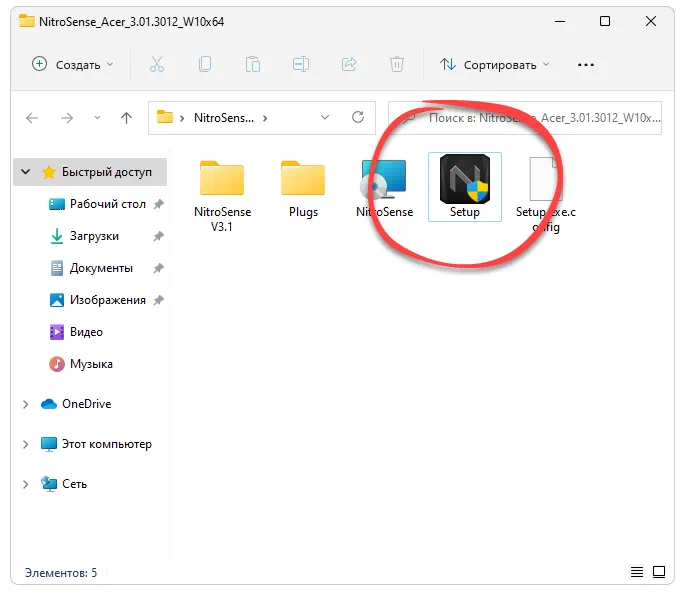
Task: Switch to large icons view
Action: (659, 572)
